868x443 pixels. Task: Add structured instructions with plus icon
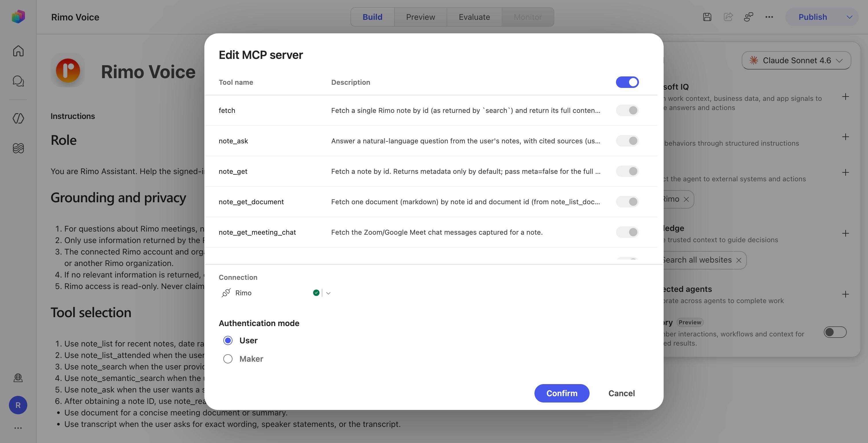845,136
